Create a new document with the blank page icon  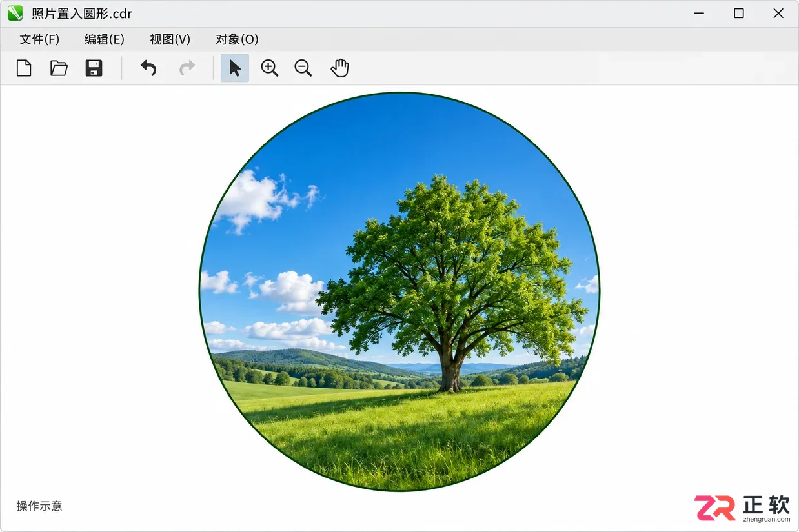[x=24, y=68]
